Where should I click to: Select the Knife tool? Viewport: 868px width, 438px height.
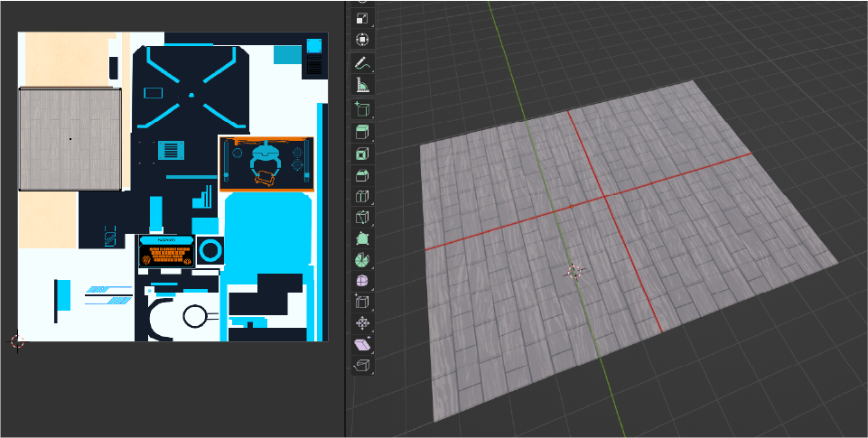tap(362, 218)
